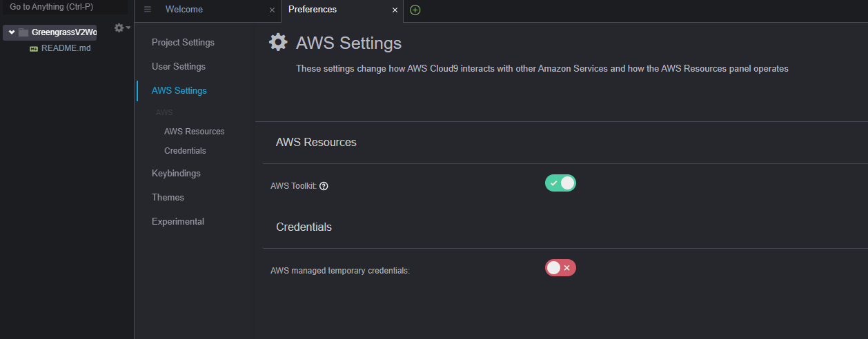Screen dimensions: 868x339
Task: Click the Go to Anything search box
Action: pos(64,7)
